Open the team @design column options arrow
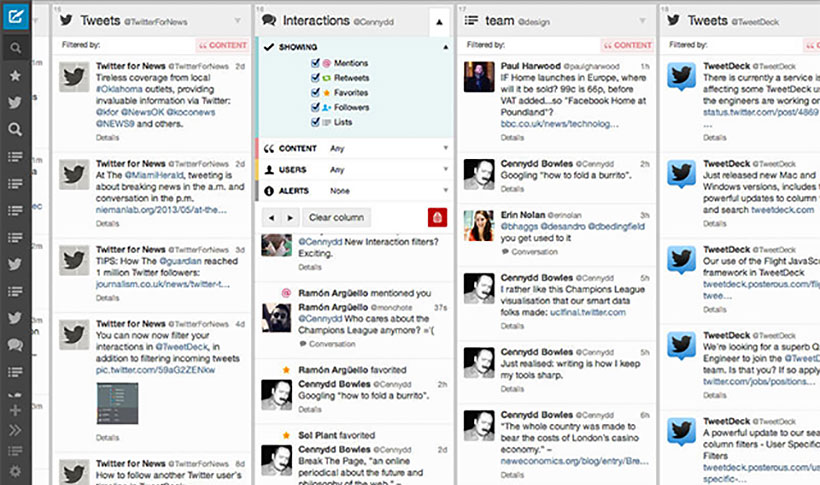 pos(642,21)
